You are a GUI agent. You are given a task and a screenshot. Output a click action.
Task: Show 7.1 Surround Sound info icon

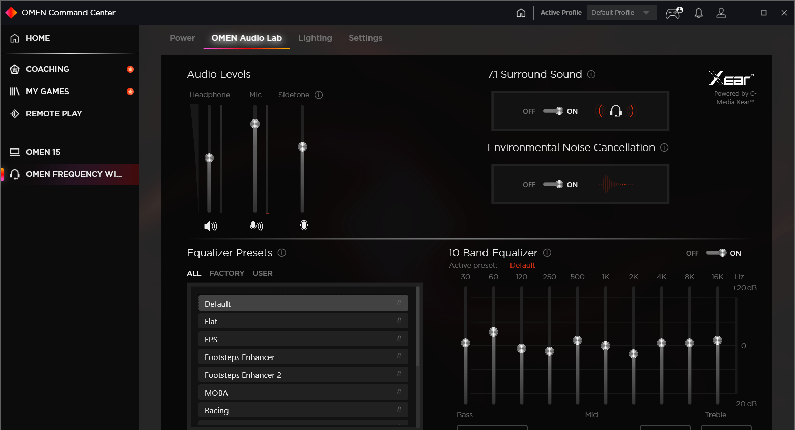(591, 74)
